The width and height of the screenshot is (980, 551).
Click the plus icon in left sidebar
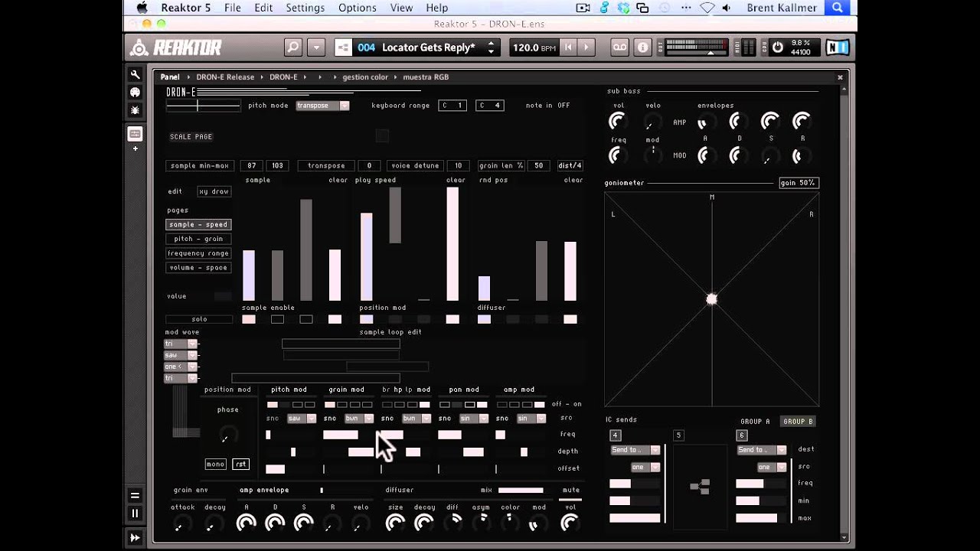[135, 148]
